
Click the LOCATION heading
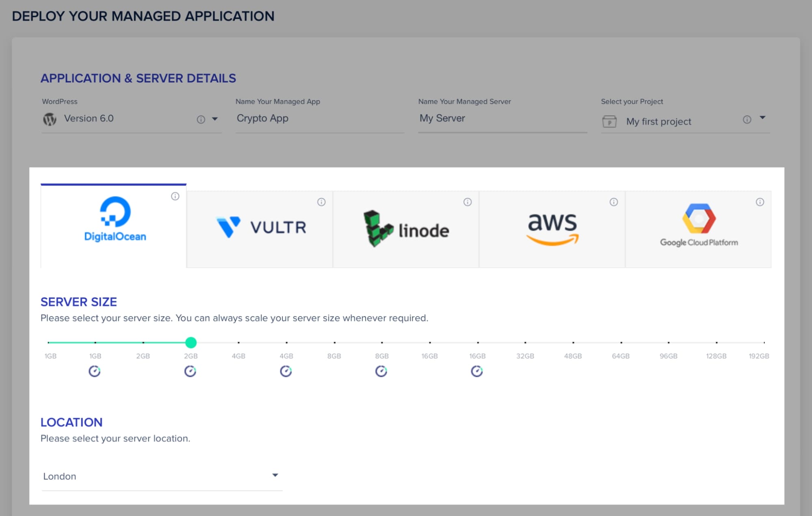point(71,422)
